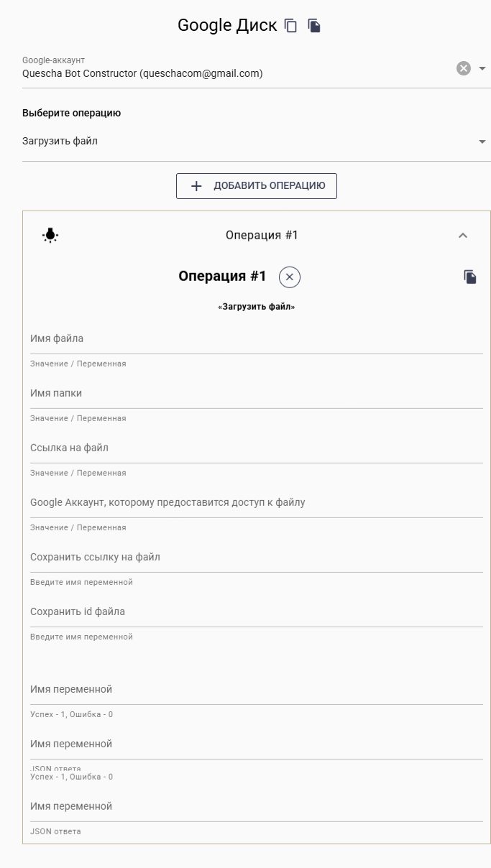The image size is (491, 868).
Task: Clear the selected Google account
Action: (x=464, y=68)
